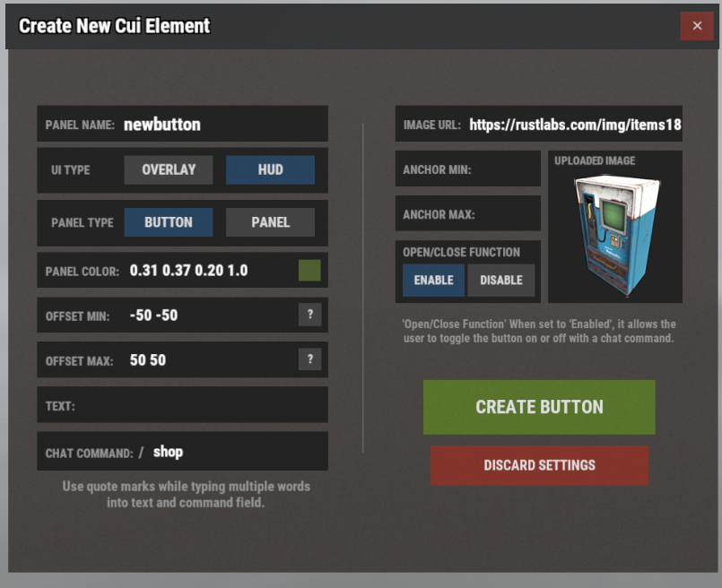The image size is (722, 588).
Task: Click the uploaded vending machine image preview
Action: [x=615, y=235]
